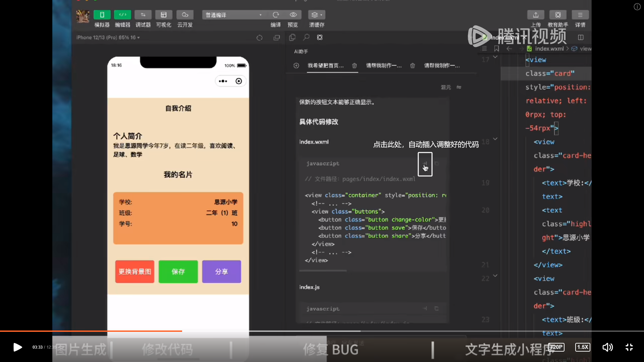644x362 pixels.
Task: Go back with the left arrow icon
Action: pyautogui.click(x=509, y=49)
